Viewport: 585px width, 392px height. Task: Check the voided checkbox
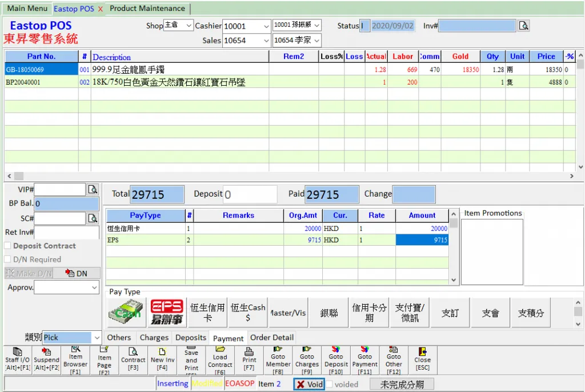329,384
